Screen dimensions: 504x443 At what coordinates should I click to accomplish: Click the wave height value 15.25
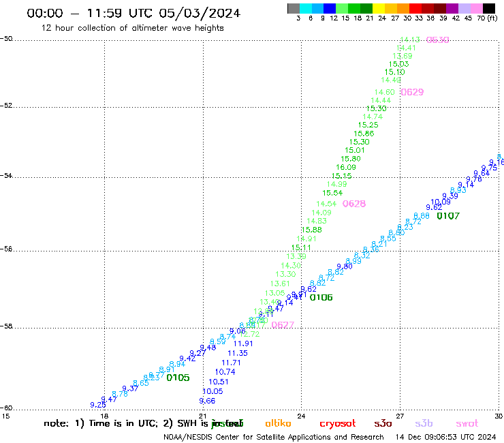[x=368, y=125]
